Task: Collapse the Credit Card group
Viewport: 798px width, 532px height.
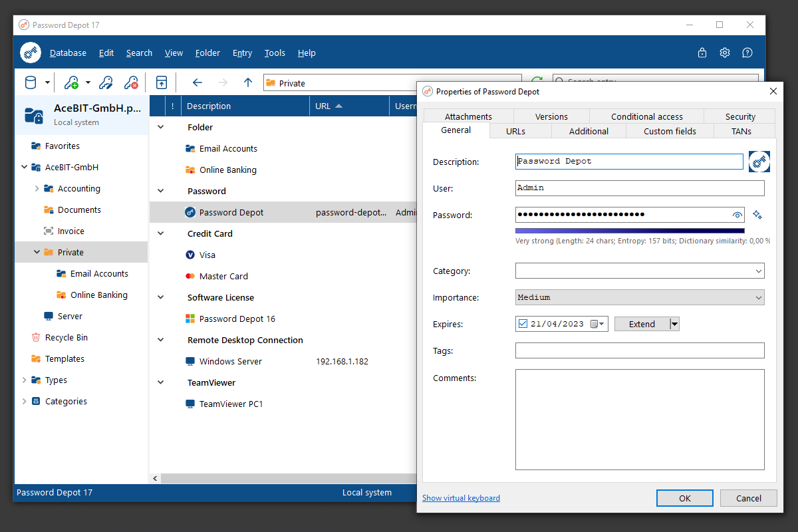Action: pos(160,233)
